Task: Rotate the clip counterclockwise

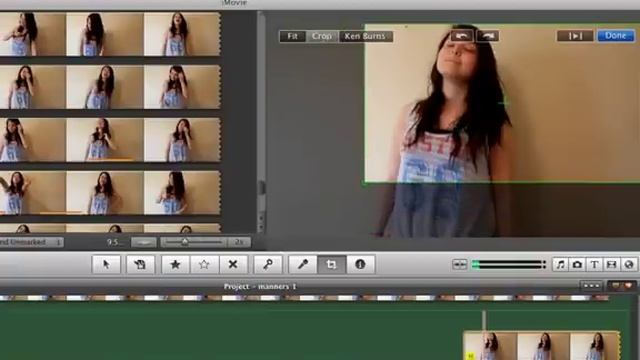Action: click(x=462, y=36)
